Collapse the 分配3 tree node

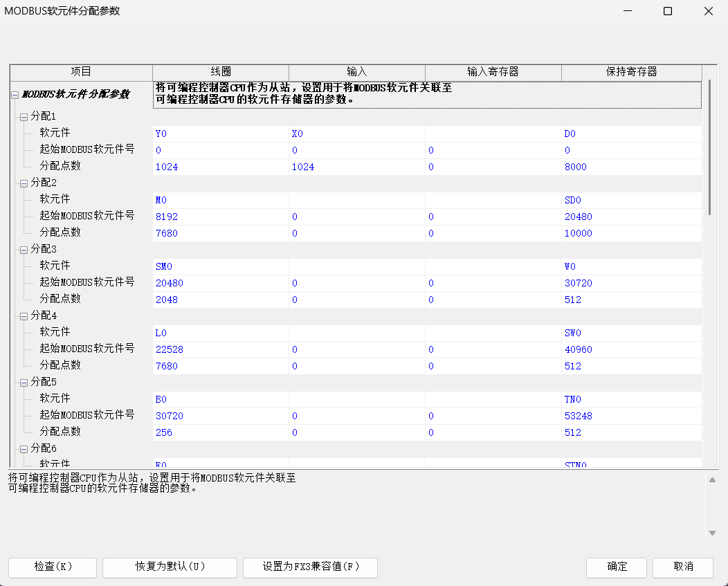point(24,250)
